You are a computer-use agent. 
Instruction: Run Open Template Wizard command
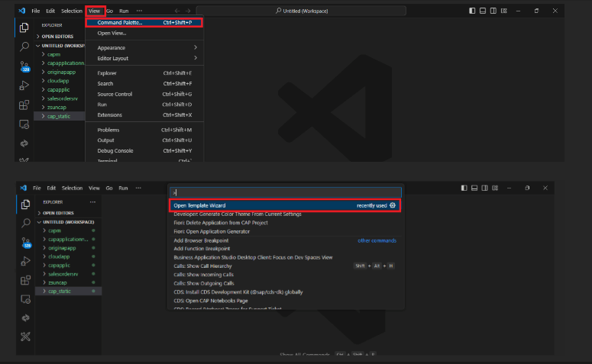coord(285,205)
